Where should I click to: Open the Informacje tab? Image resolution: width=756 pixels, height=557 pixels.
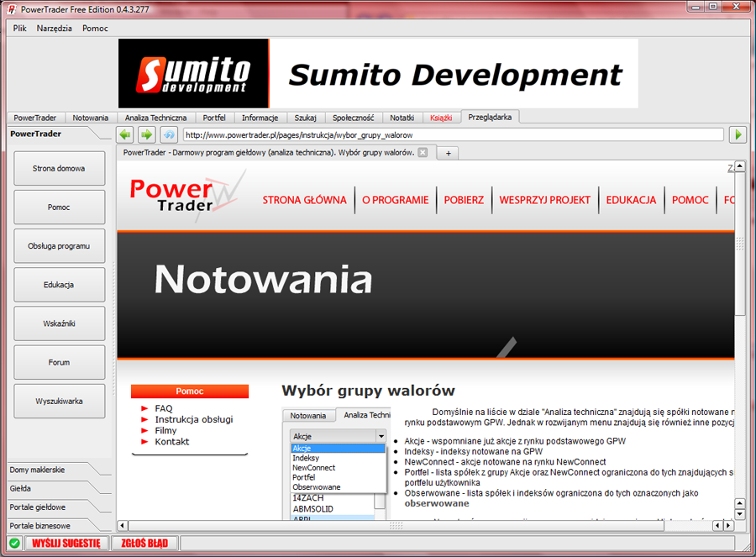[260, 118]
